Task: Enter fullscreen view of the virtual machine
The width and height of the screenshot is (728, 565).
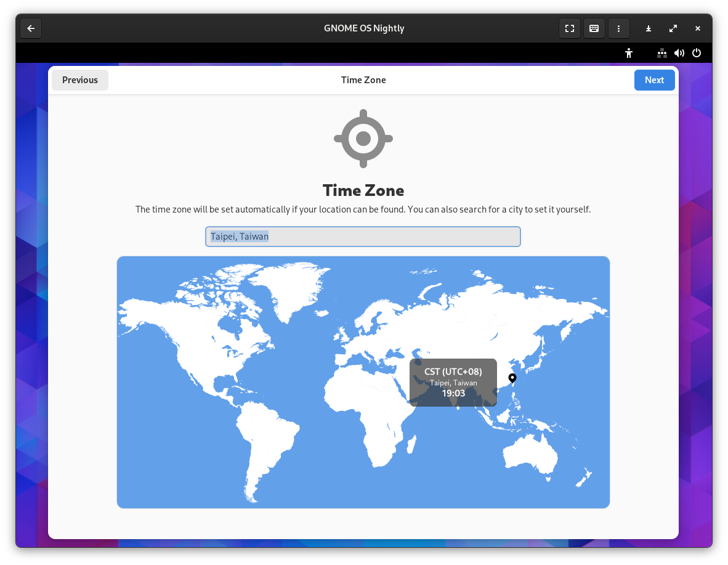Action: click(x=570, y=28)
